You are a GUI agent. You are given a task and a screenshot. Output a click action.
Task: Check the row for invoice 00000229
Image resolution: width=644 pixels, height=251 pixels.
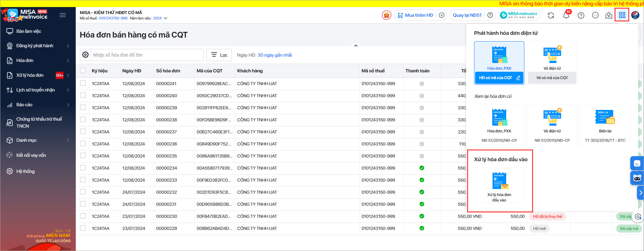[83, 228]
